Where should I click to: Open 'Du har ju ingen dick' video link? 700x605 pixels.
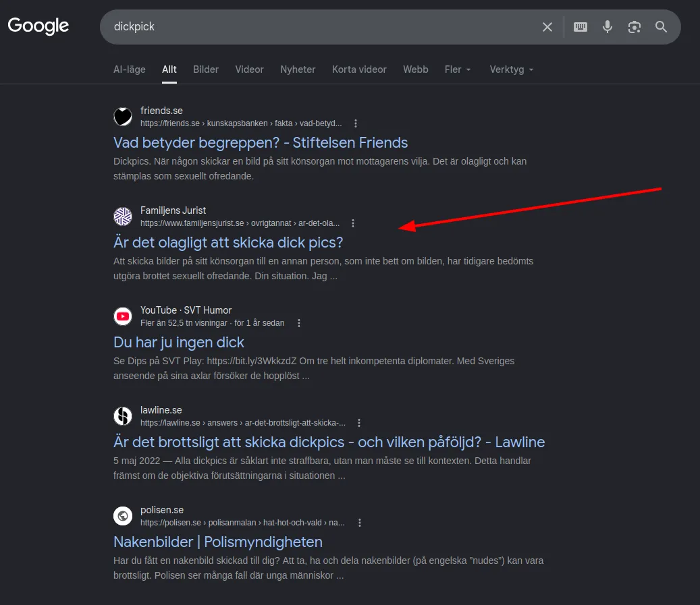[179, 342]
